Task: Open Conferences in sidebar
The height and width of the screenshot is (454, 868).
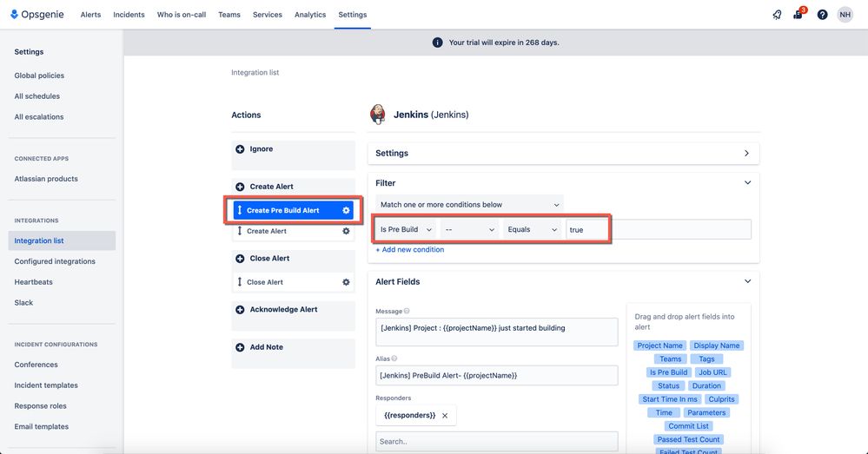Action: [36, 365]
